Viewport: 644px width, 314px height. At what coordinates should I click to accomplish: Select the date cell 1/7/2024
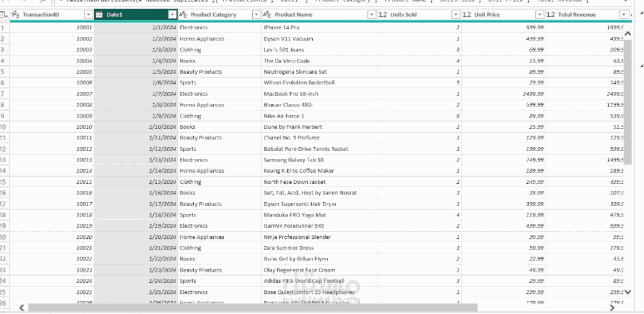[x=136, y=94]
